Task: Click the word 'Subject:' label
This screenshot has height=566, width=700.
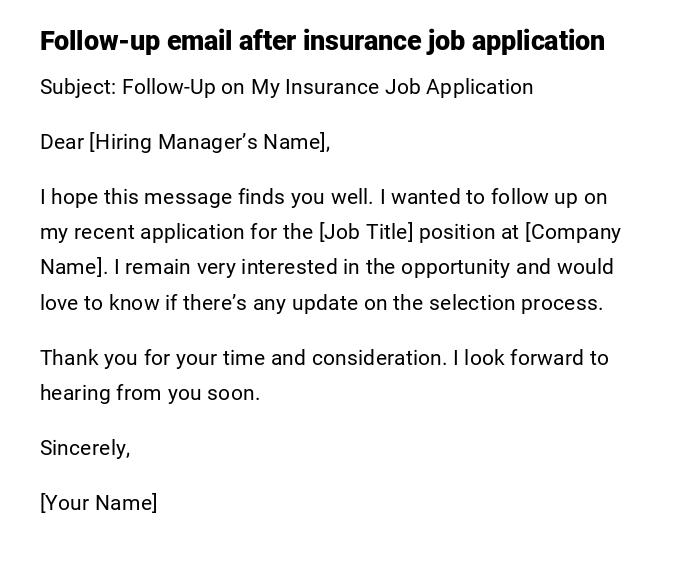Action: [78, 87]
